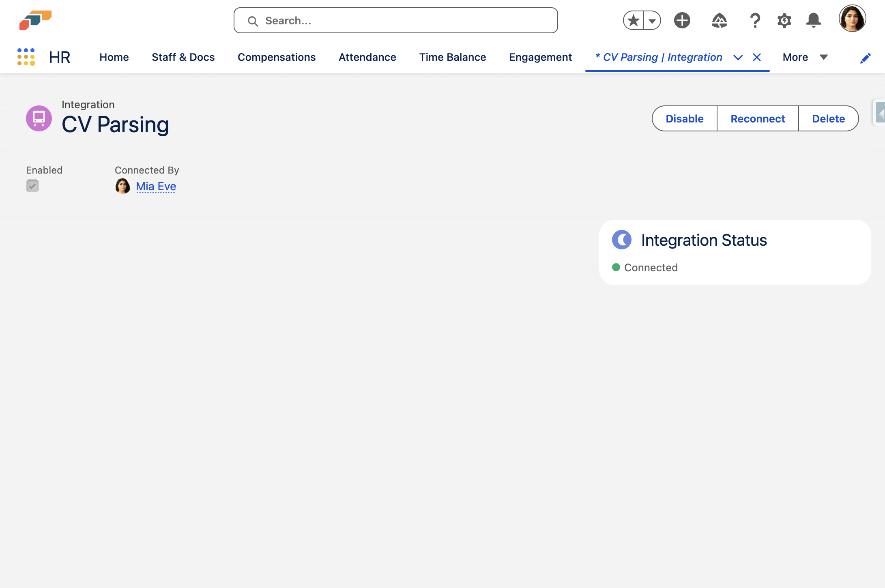The width and height of the screenshot is (885, 588).
Task: Click the favorites star icon
Action: 634,21
